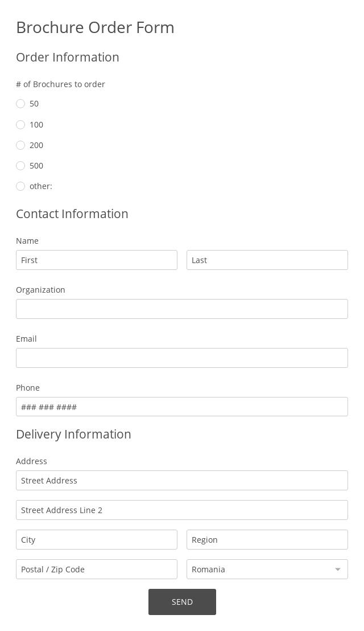Focus the Region text field
The image size is (364, 631).
(x=267, y=540)
